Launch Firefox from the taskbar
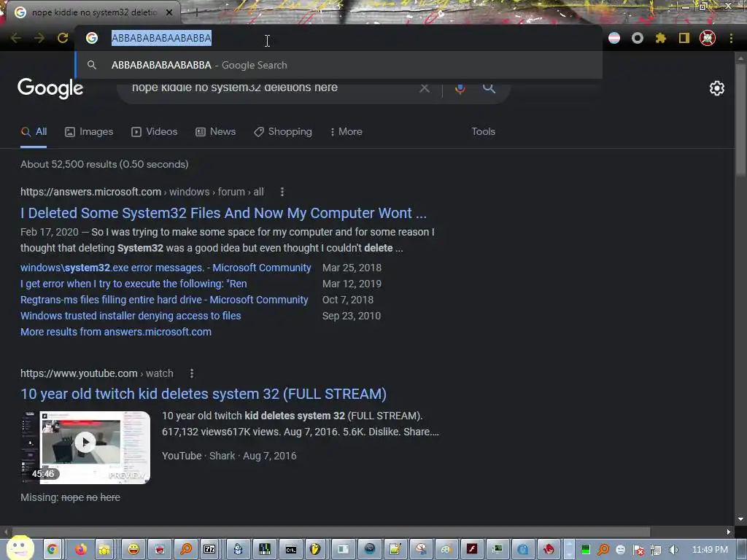Image resolution: width=747 pixels, height=560 pixels. tap(80, 550)
